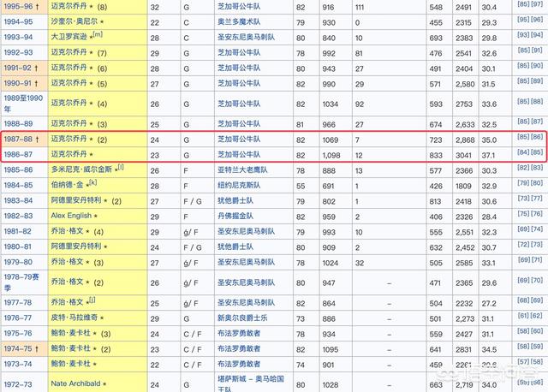Open the 1974–75 season link
Screen dimensions: 548x392
(18, 348)
